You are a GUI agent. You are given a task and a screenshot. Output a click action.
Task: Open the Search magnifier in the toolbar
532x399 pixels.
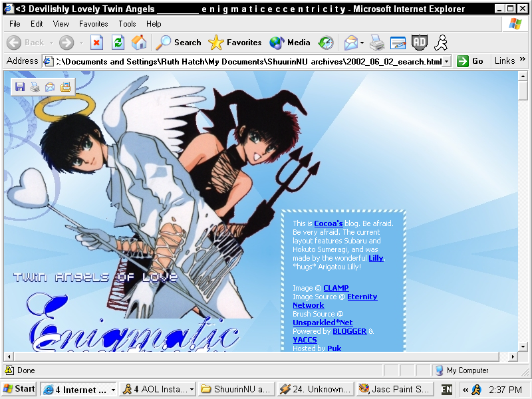click(178, 43)
